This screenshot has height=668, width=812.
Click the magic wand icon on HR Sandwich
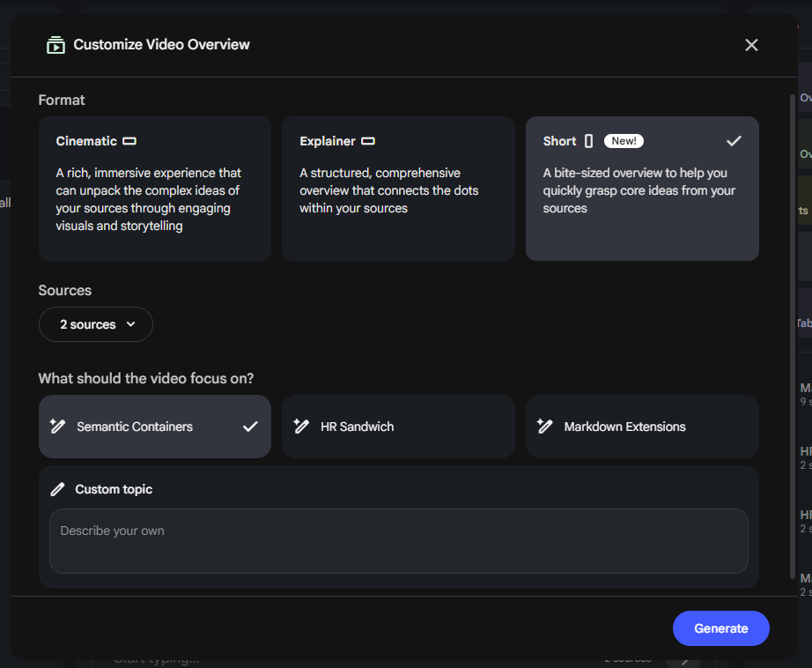click(301, 426)
